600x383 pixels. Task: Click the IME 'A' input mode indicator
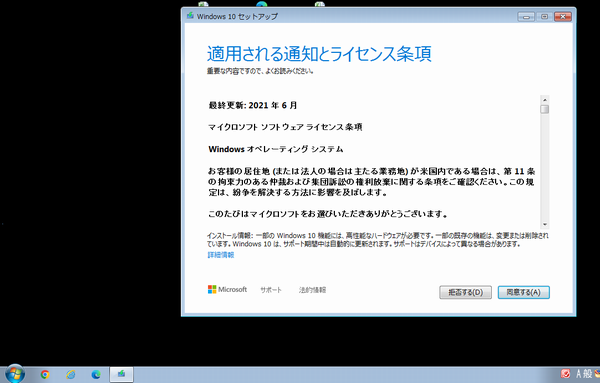[x=579, y=373]
